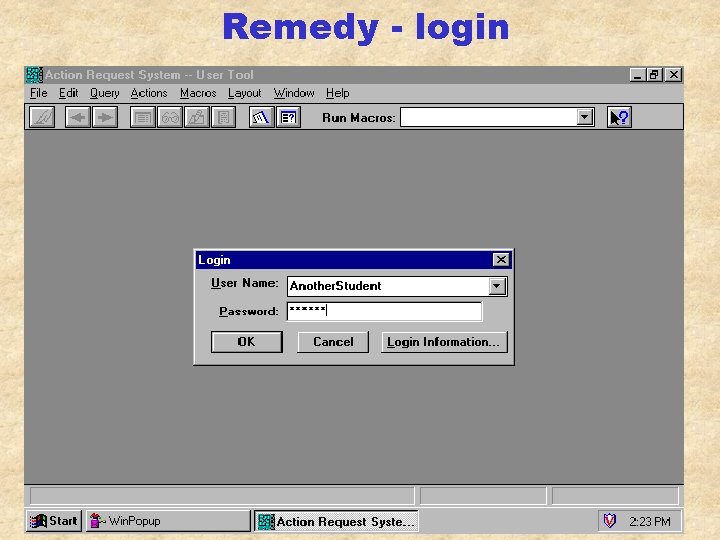
Task: Open the File menu
Action: 39,93
